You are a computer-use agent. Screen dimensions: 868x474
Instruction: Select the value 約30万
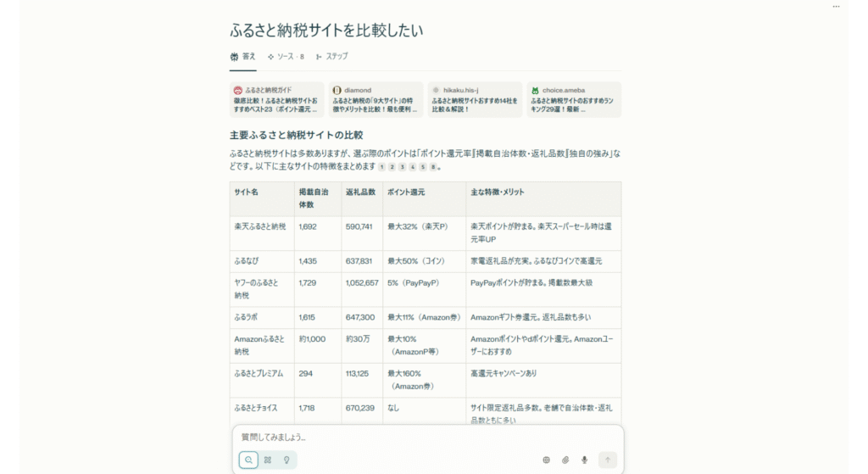pyautogui.click(x=358, y=339)
